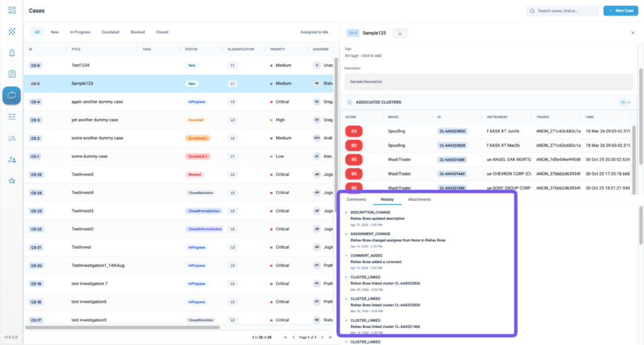Switch to the Comments tab
The width and height of the screenshot is (644, 345).
coord(356,200)
